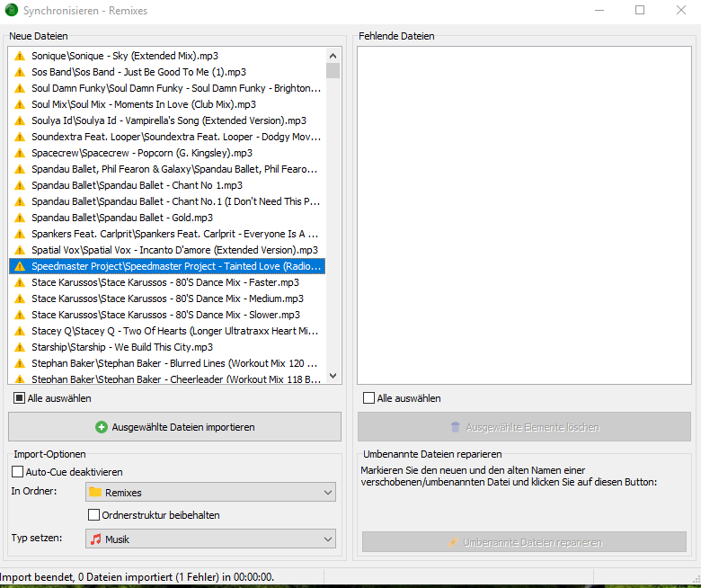Check Alle auswählen under Fehlende Dateien
Viewport: 701px width, 588px height.
368,398
